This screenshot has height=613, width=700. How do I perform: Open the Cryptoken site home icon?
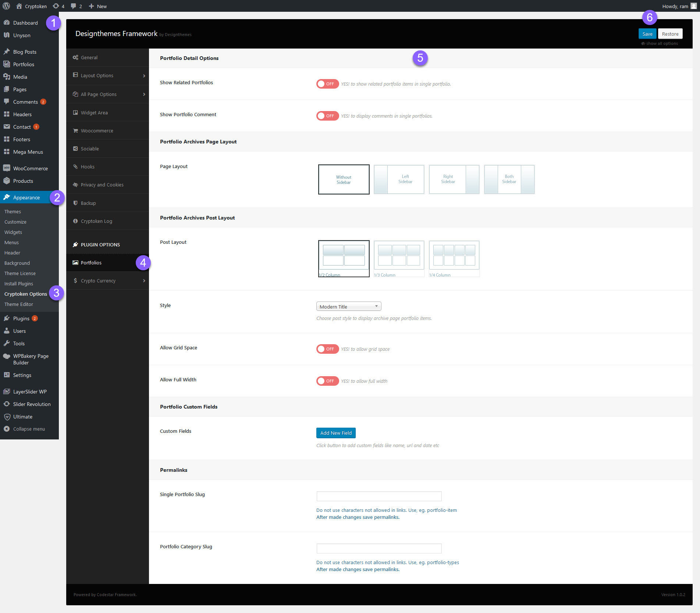tap(19, 6)
